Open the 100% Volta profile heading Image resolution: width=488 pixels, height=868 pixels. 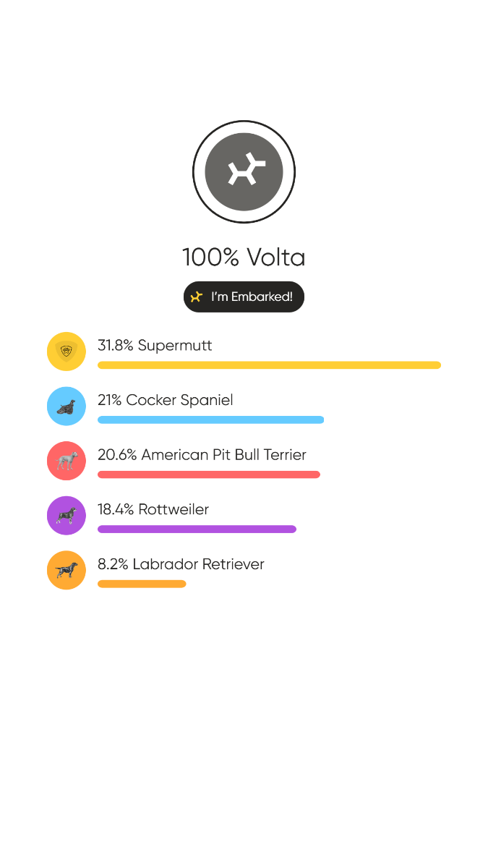tap(244, 258)
